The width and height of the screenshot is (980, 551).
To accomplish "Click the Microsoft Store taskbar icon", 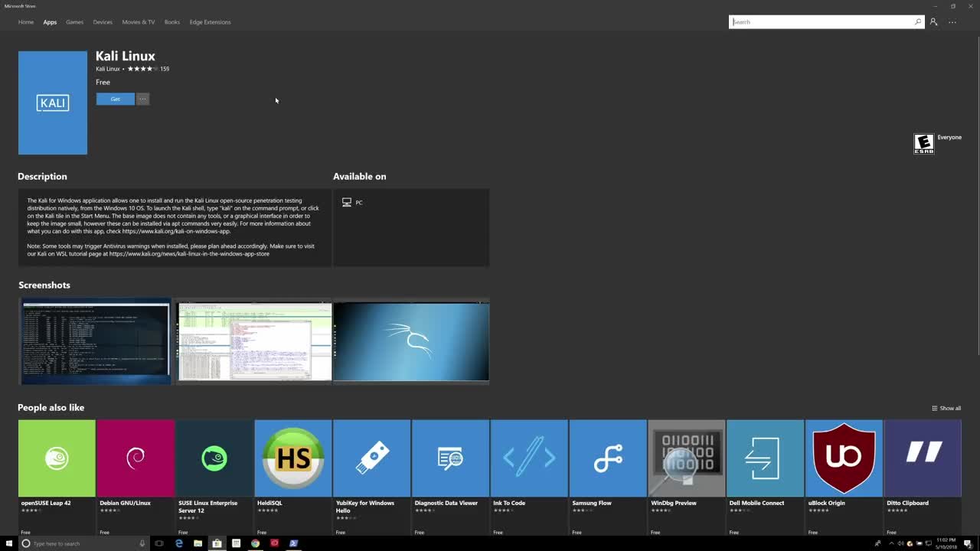I will pyautogui.click(x=217, y=543).
